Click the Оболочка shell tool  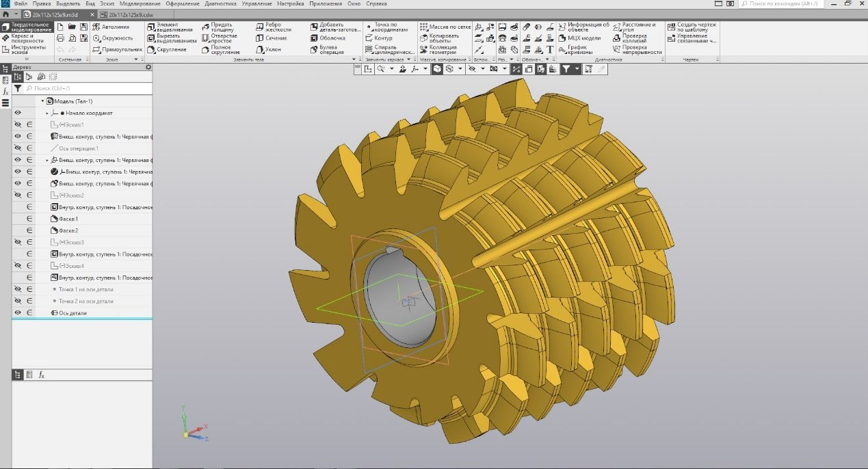(328, 38)
